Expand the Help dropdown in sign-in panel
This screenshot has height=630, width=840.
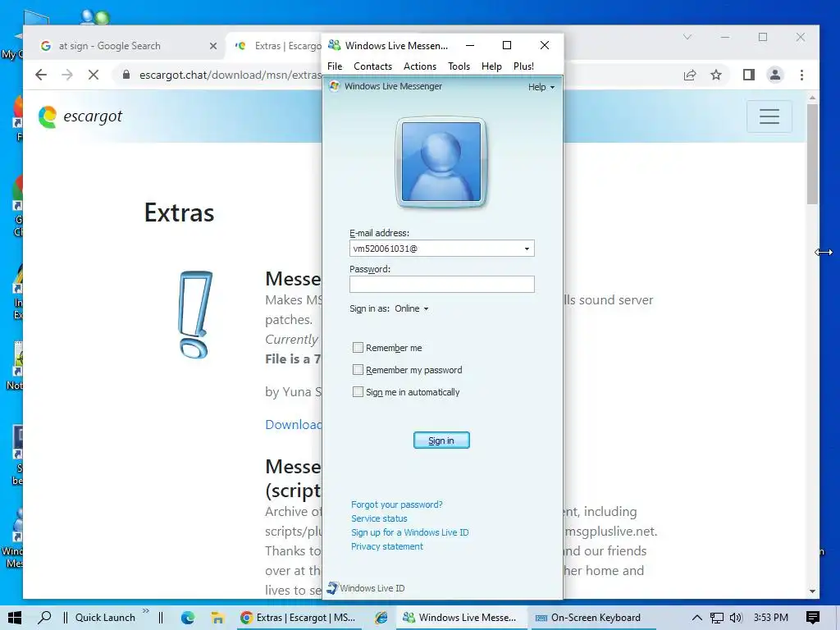click(541, 87)
